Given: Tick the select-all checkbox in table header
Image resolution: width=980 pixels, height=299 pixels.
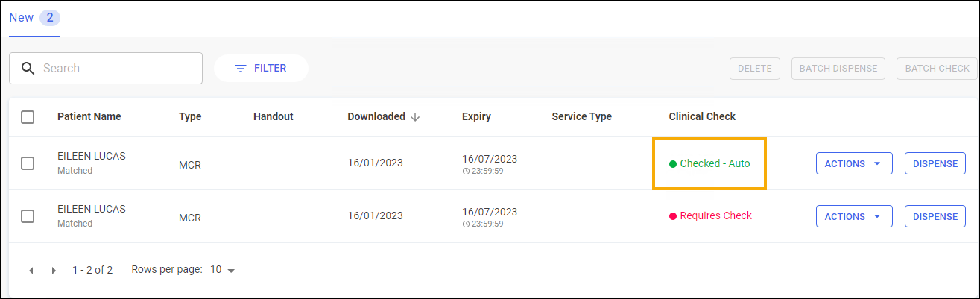Looking at the screenshot, I should (28, 117).
